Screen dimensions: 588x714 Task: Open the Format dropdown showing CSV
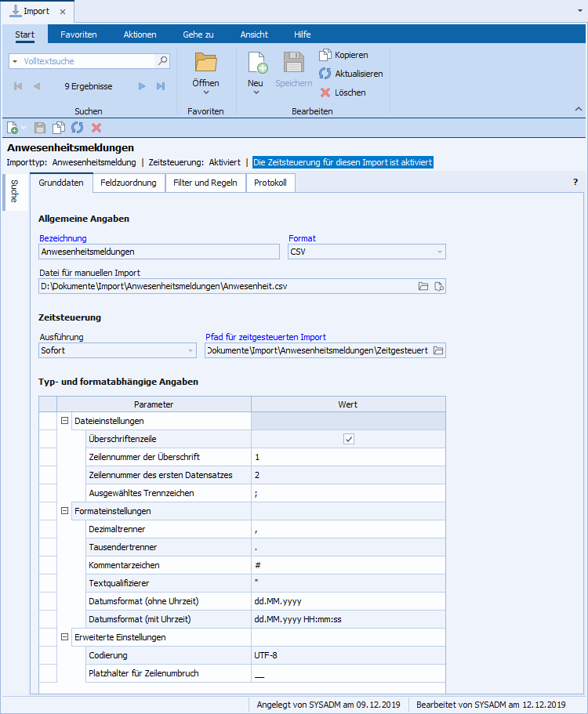pyautogui.click(x=440, y=252)
